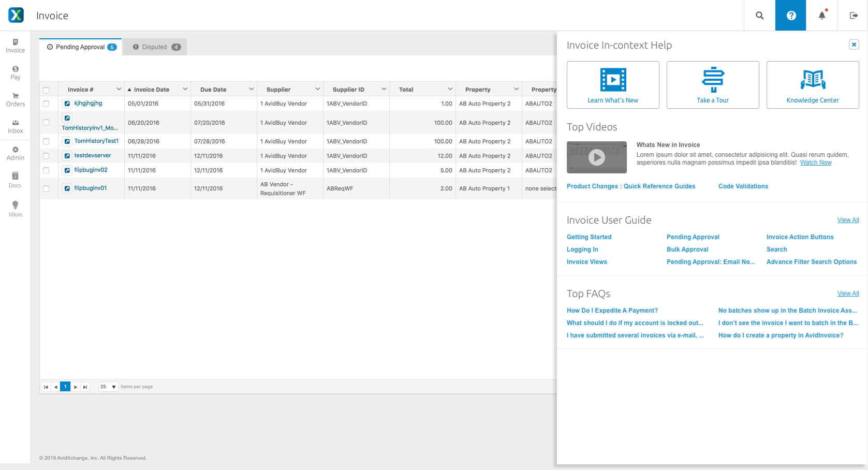Expand the Invoice # column menu
This screenshot has width=868, height=470.
point(119,89)
